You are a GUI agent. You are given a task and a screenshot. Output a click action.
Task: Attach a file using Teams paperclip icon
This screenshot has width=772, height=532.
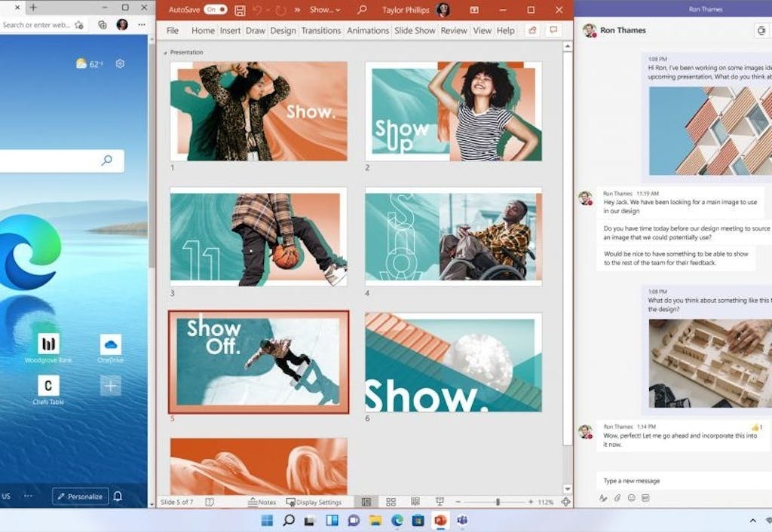[x=617, y=498]
